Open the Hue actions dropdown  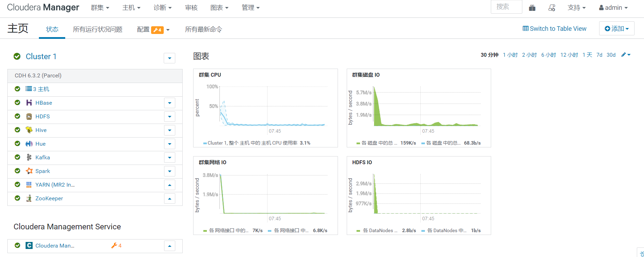(170, 144)
